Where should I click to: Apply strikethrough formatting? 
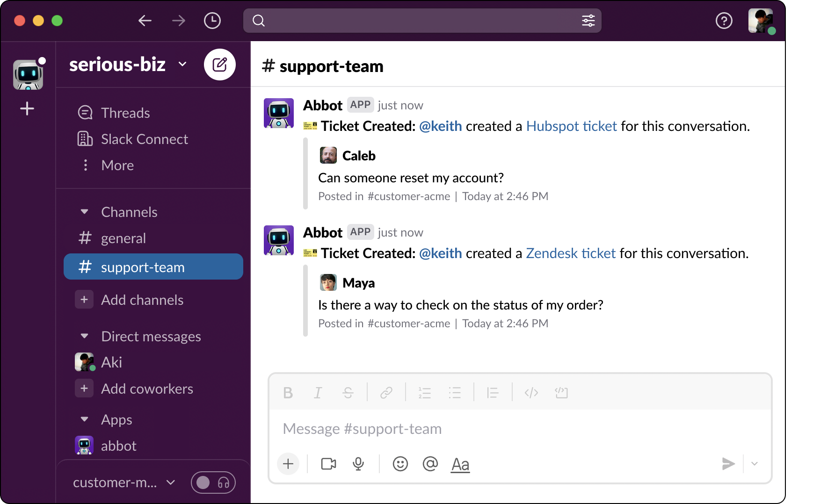tap(348, 393)
